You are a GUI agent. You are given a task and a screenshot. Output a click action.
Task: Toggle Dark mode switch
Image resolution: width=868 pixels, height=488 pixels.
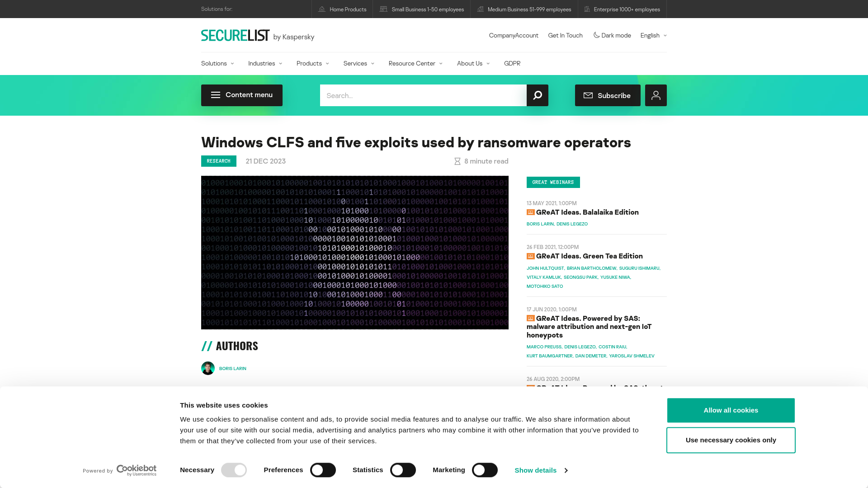click(612, 35)
